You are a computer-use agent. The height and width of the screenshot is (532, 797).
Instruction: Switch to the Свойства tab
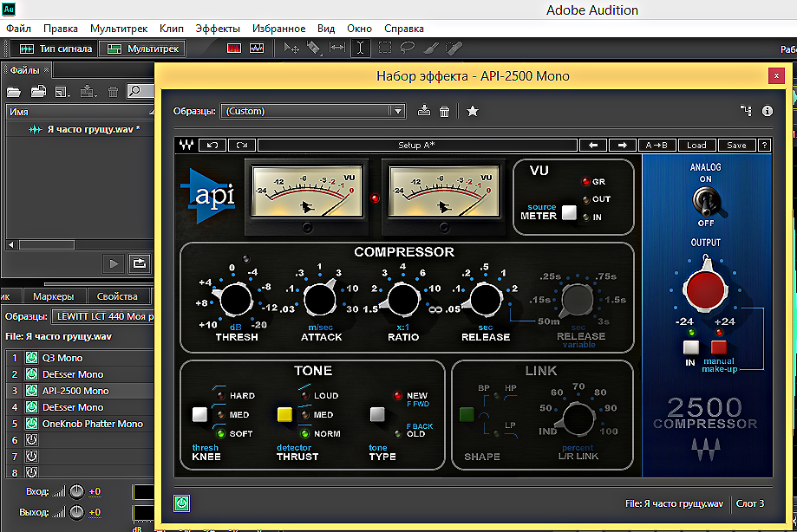tap(117, 296)
